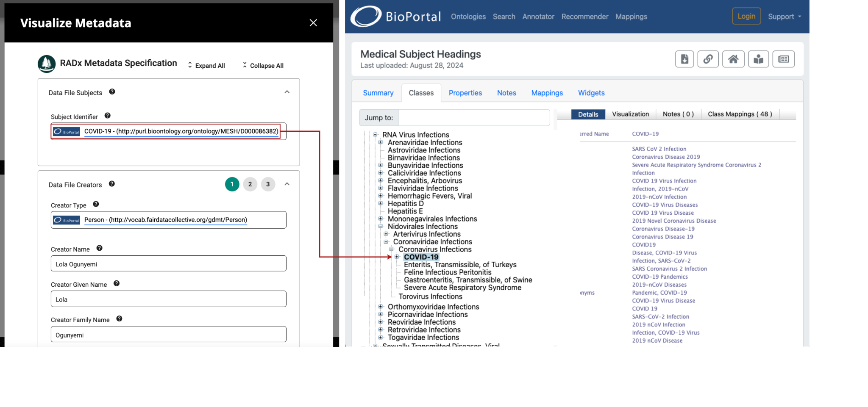Click Collapse All
The height and width of the screenshot is (407, 868).
click(263, 66)
